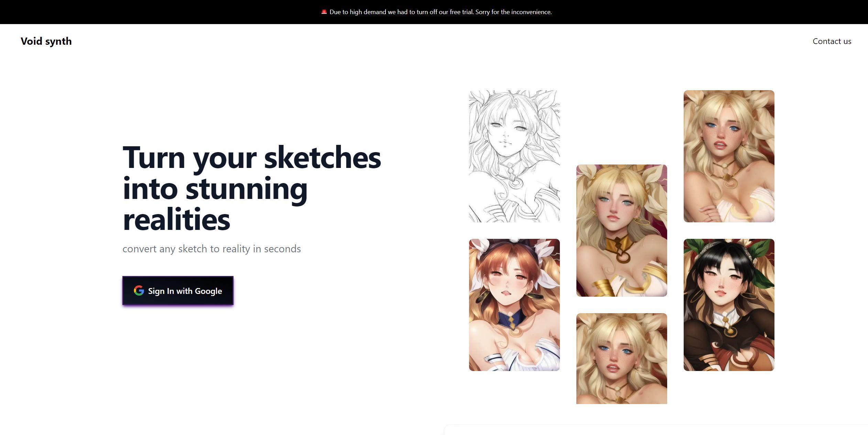Click the center blonde teal-eyed portrait thumbnail
Viewport: 868px width, 435px height.
(x=621, y=230)
